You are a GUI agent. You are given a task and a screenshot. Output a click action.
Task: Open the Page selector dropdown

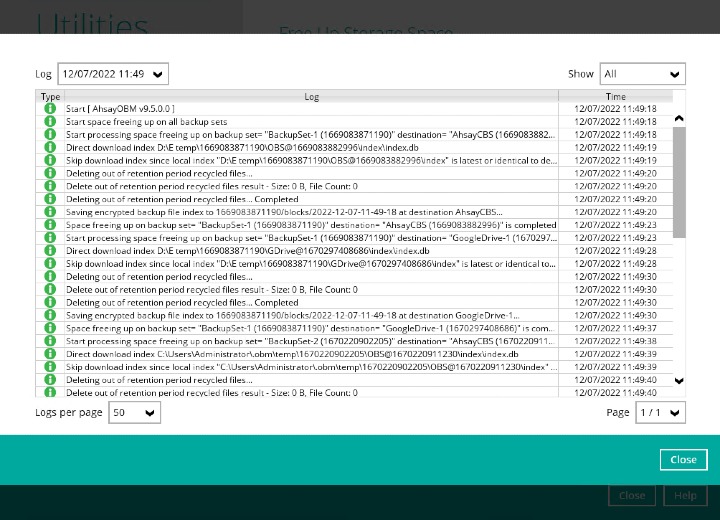661,413
